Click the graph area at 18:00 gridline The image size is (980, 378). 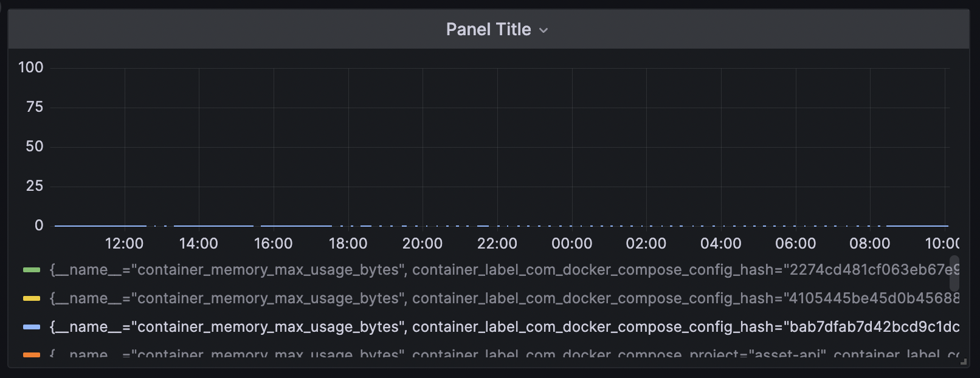coord(348,146)
